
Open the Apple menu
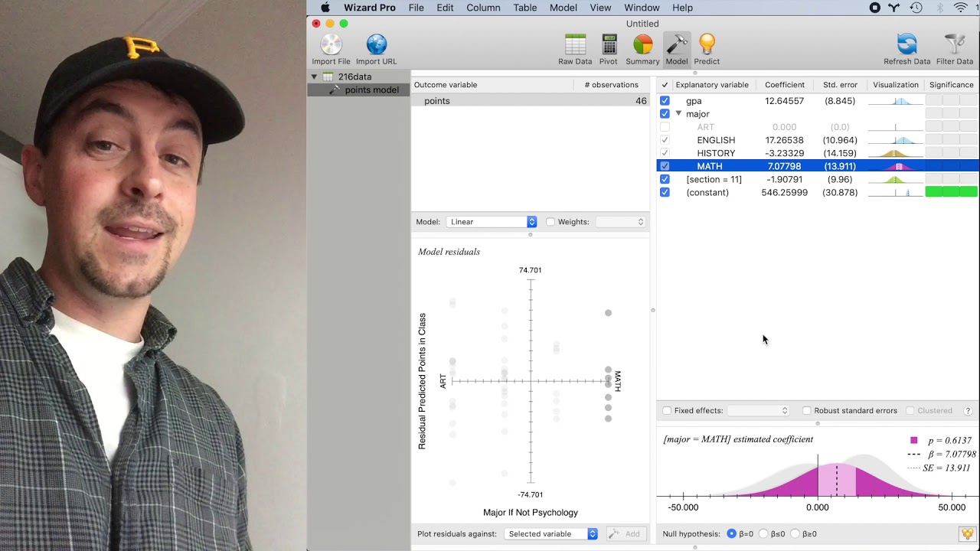coord(325,8)
